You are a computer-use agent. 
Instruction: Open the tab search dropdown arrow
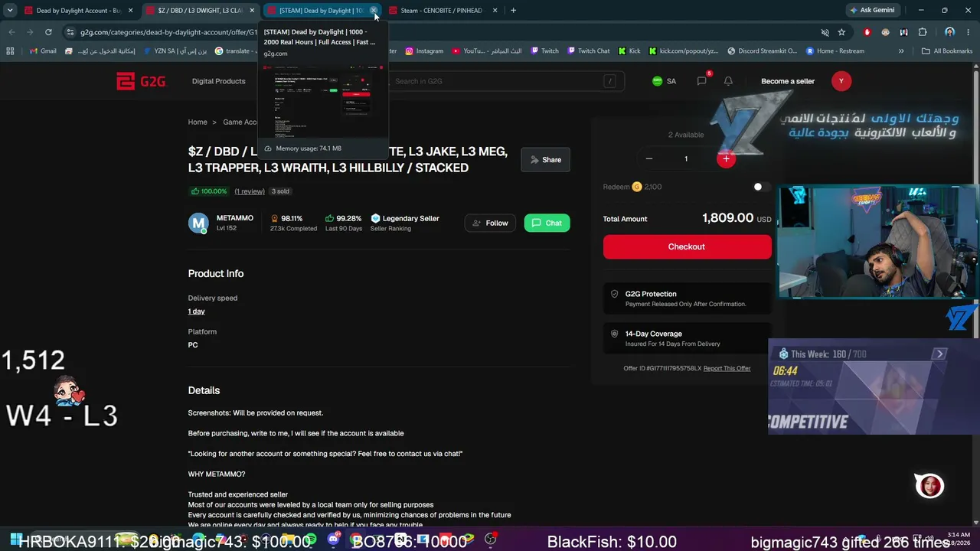(10, 11)
